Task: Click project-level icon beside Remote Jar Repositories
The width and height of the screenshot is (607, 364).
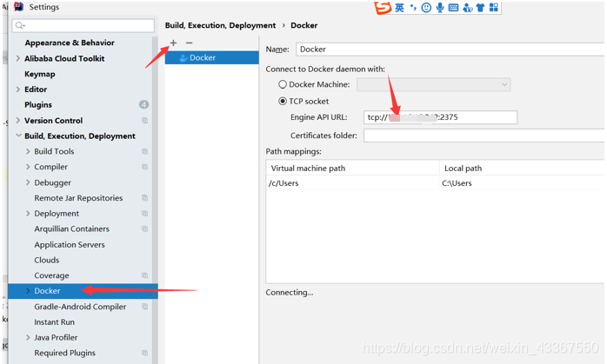Action: [x=144, y=198]
